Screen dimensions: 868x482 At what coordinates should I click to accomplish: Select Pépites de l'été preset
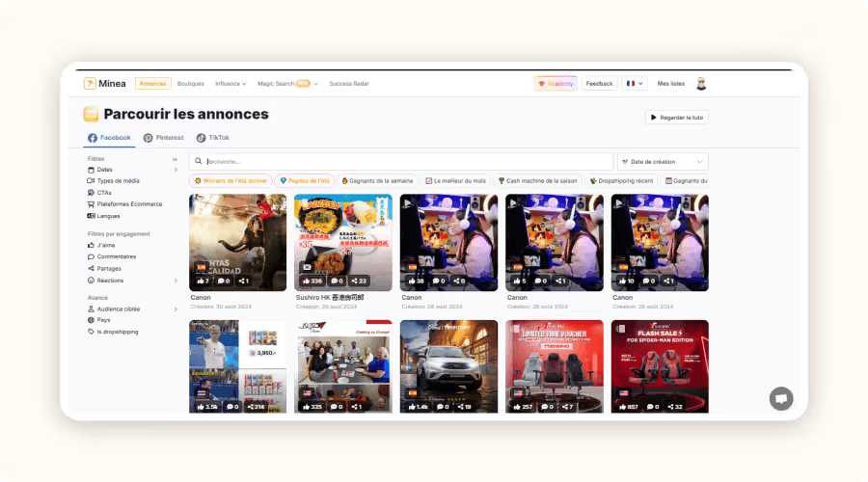pyautogui.click(x=305, y=181)
